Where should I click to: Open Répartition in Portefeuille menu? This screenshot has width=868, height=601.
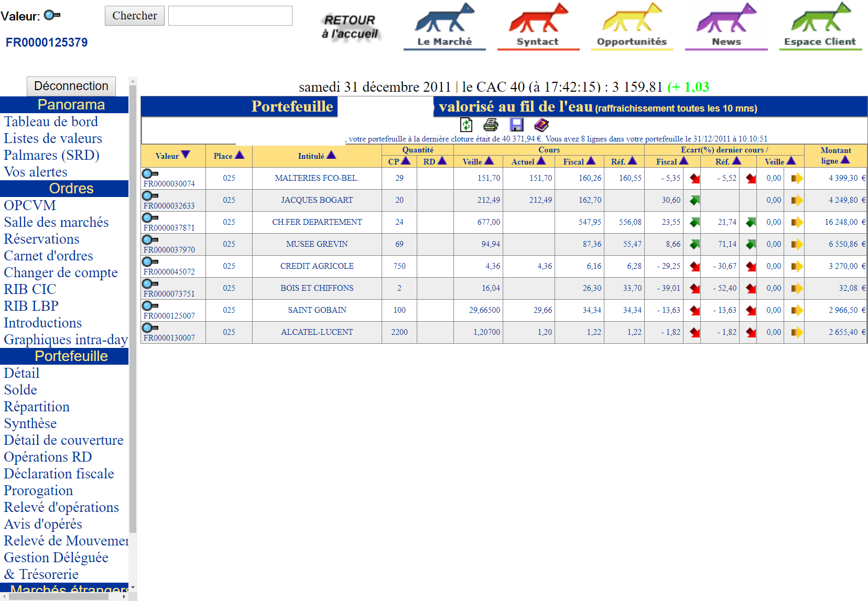37,407
